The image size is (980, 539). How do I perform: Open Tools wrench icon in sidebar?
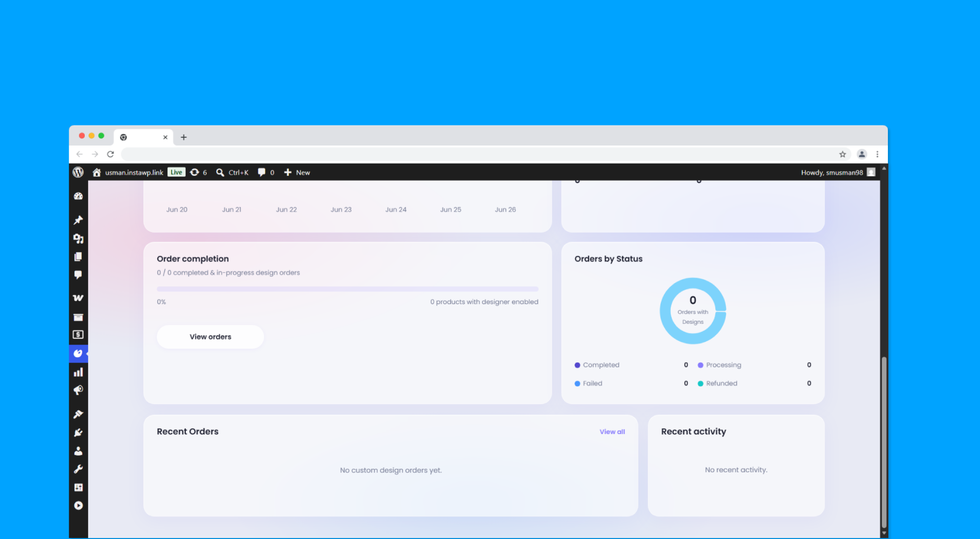pyautogui.click(x=78, y=469)
